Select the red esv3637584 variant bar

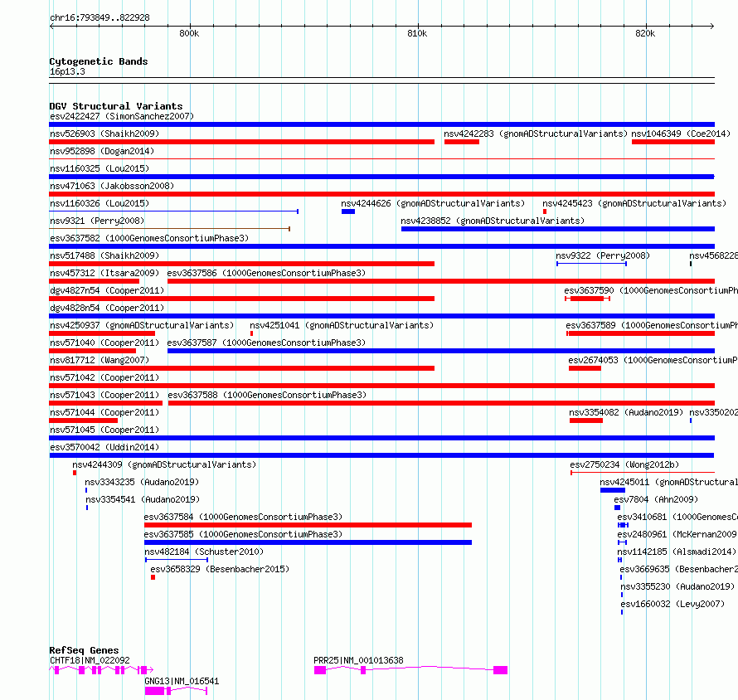[x=308, y=525]
